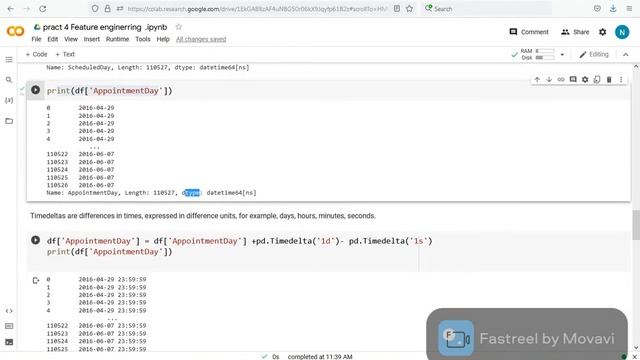
Task: Open the View menu
Action: pyautogui.click(x=71, y=39)
